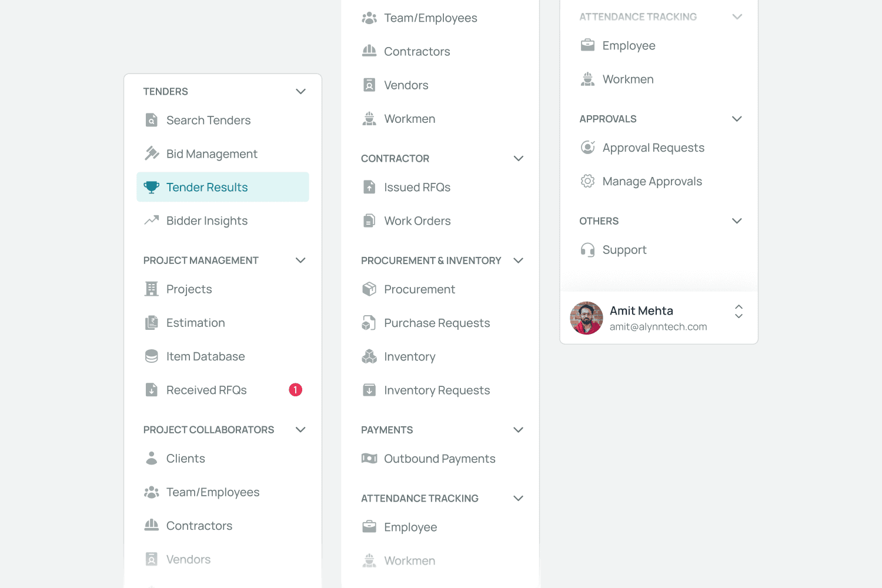Click the Support headset icon
The height and width of the screenshot is (588, 882).
point(588,249)
